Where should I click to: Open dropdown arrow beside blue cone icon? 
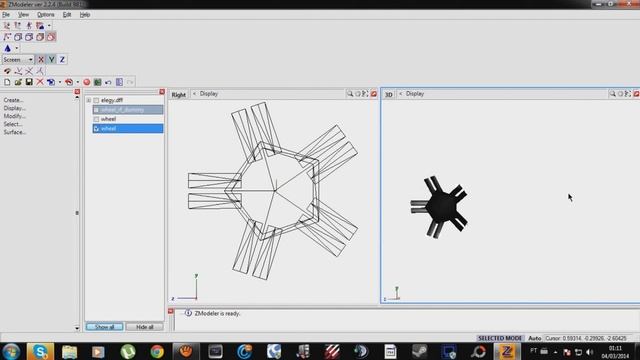(17, 48)
